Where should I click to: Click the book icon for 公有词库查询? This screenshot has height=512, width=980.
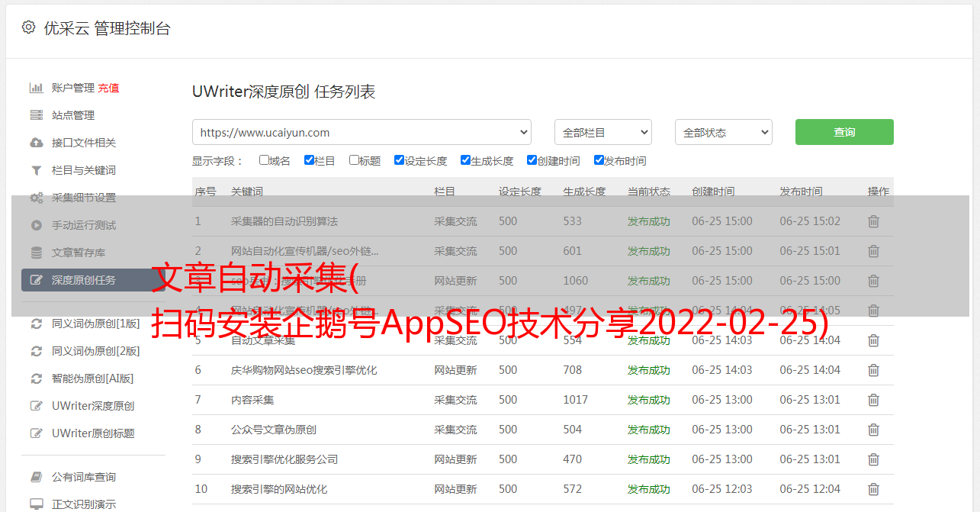coord(36,477)
